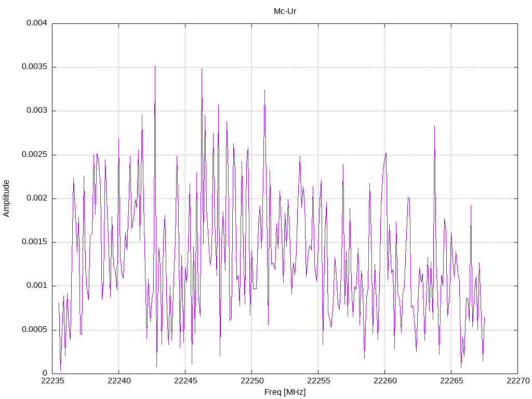532x399 pixels.
Task: Click the 22245 x-axis tick label
Action: point(185,381)
